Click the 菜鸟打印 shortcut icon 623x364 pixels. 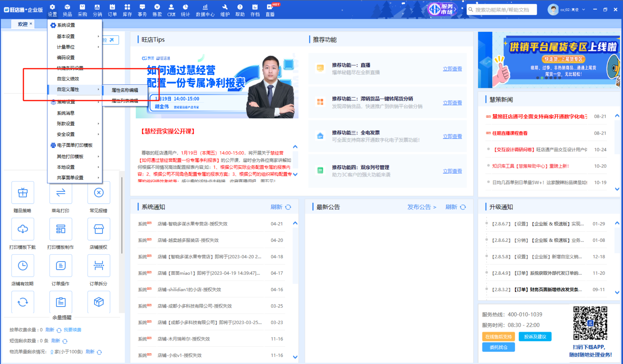(x=60, y=193)
